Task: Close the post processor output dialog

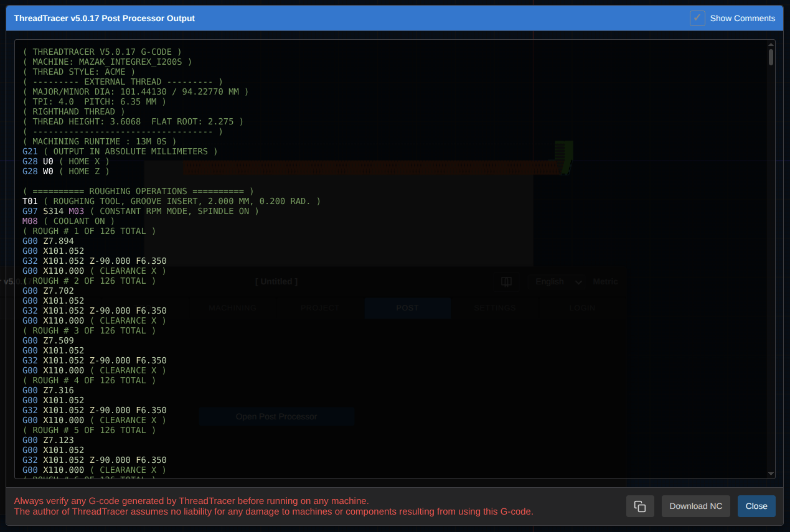Action: 756,506
